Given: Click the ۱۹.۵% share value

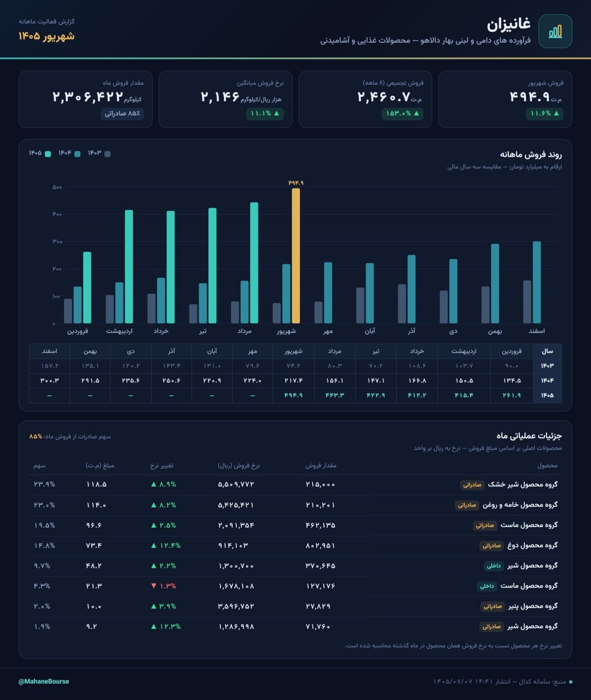Looking at the screenshot, I should 44,526.
